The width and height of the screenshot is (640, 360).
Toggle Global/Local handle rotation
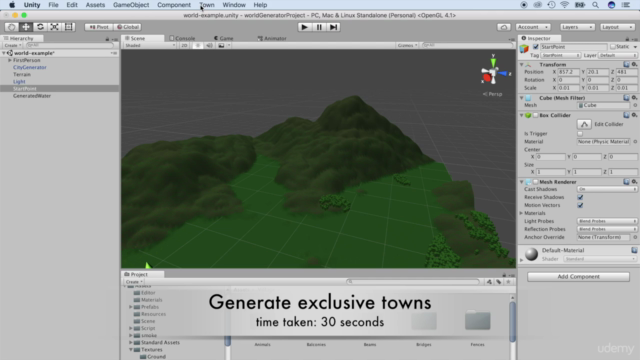(127, 27)
